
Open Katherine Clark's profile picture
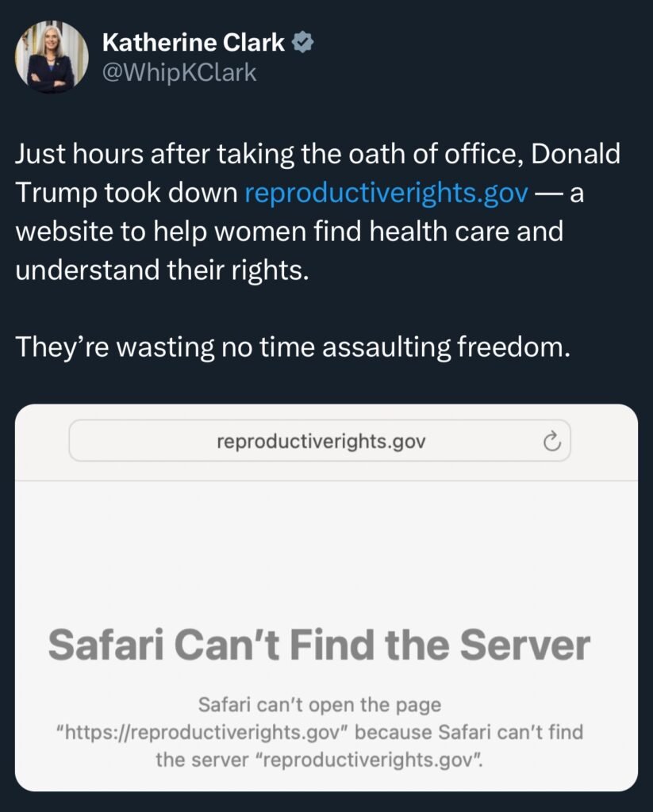click(52, 57)
